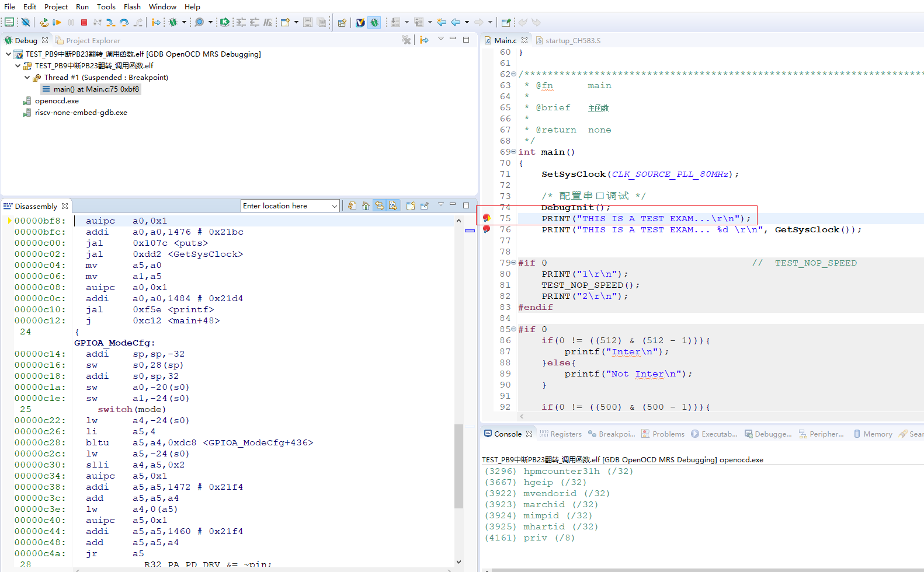The image size is (924, 572).
Task: Collapse the #if fold at line 85
Action: tap(513, 329)
